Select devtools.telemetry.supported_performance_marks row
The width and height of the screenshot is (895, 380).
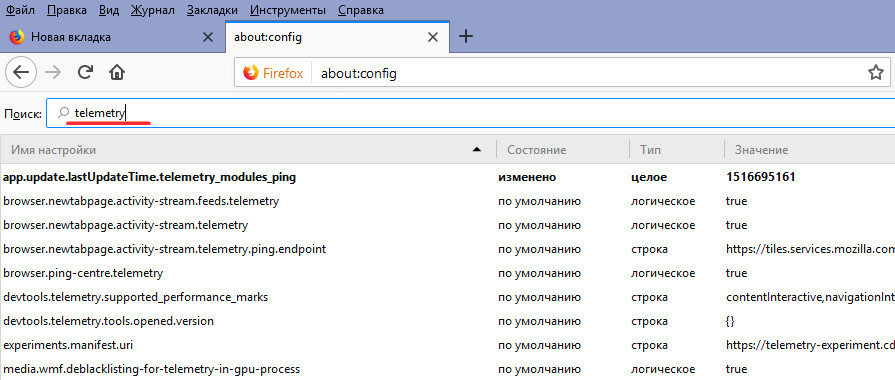click(x=448, y=297)
